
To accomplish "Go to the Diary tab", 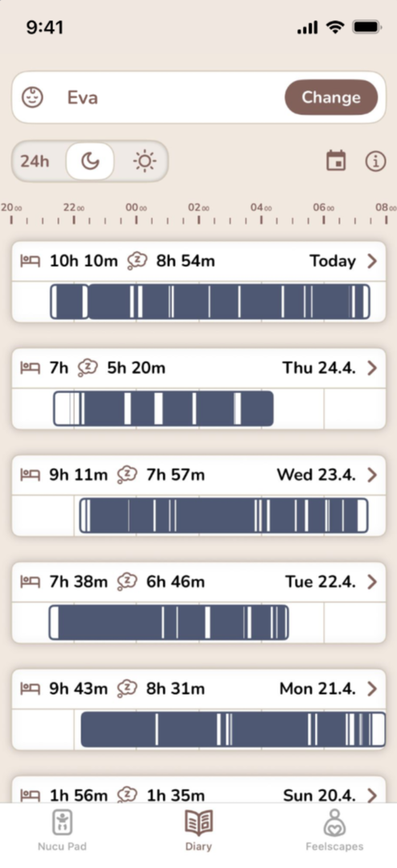I will [198, 829].
